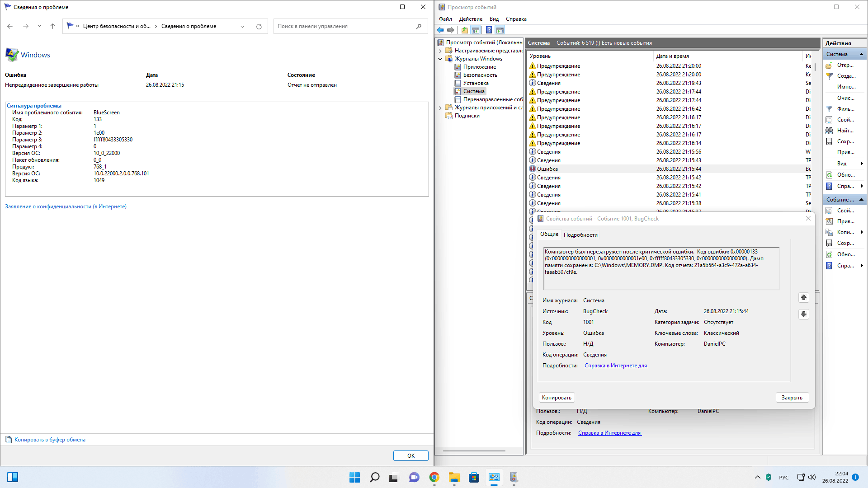Select the Безопасность log in the tree
868x488 pixels.
[480, 75]
